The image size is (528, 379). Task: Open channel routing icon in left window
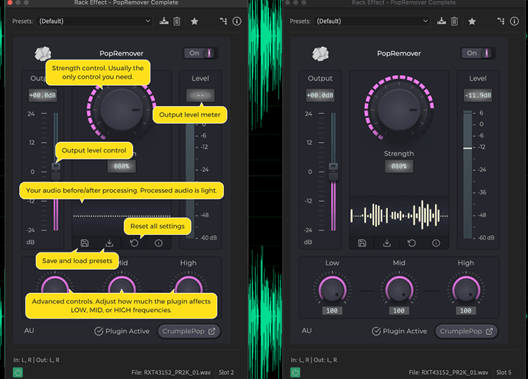223,21
